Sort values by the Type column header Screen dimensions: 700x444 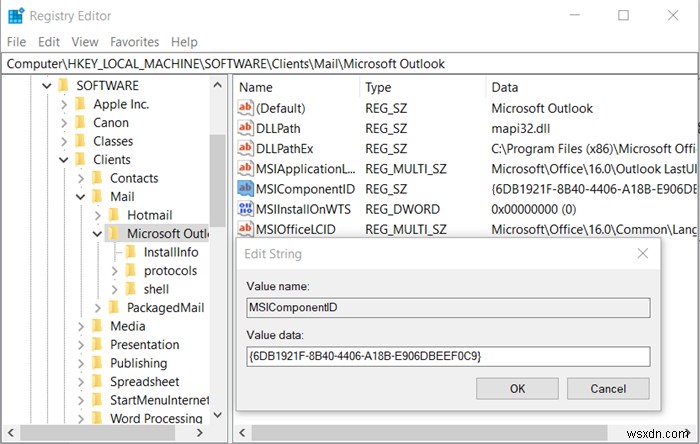(378, 87)
